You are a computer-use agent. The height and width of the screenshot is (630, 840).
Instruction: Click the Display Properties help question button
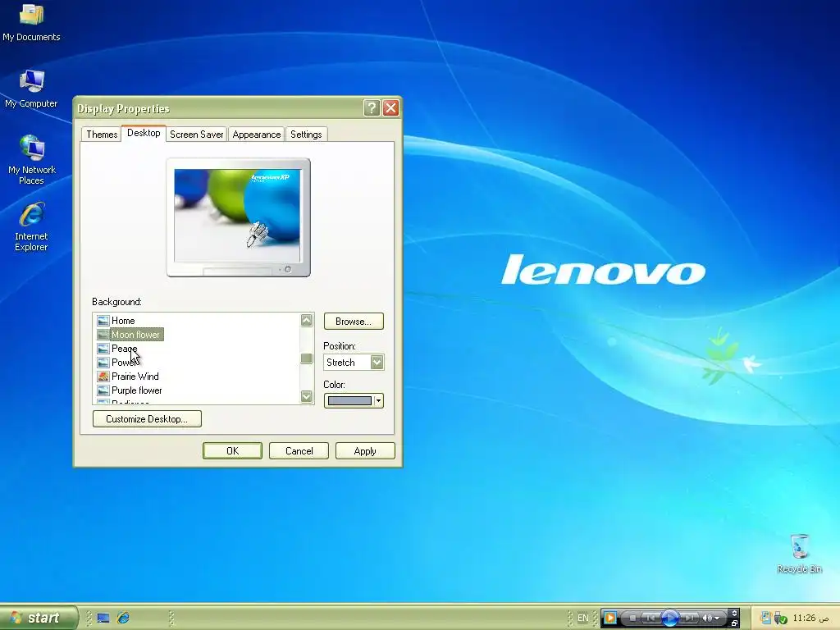(372, 108)
